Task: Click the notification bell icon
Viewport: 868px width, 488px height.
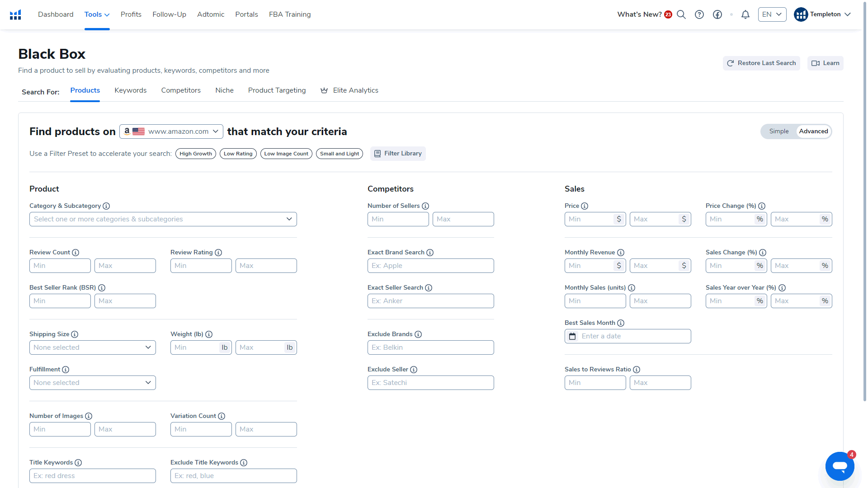Action: point(745,14)
